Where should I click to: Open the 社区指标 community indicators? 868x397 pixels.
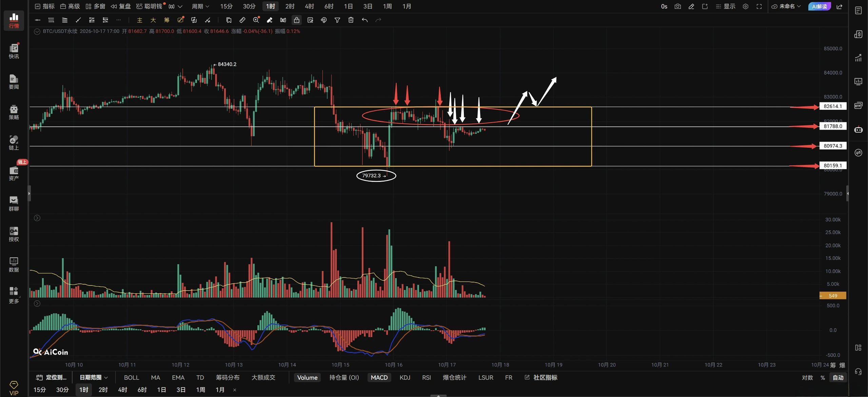point(541,377)
